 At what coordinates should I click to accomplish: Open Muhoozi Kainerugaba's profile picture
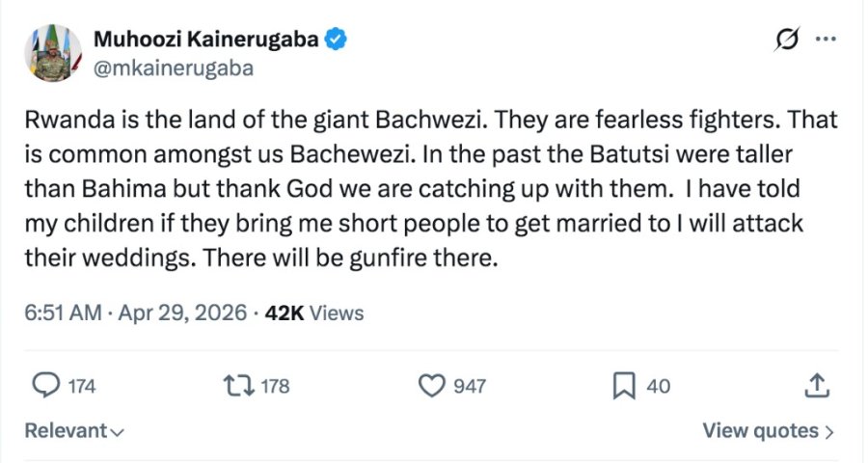52,52
